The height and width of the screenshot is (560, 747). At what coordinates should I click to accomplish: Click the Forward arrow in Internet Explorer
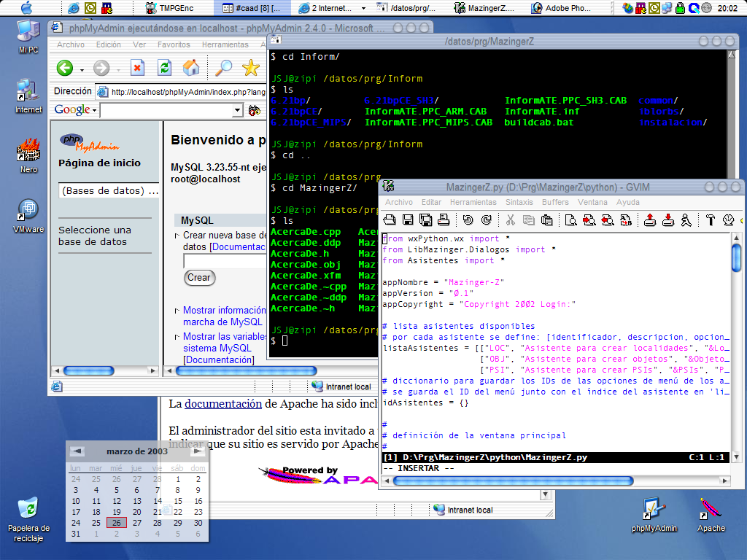pyautogui.click(x=101, y=68)
